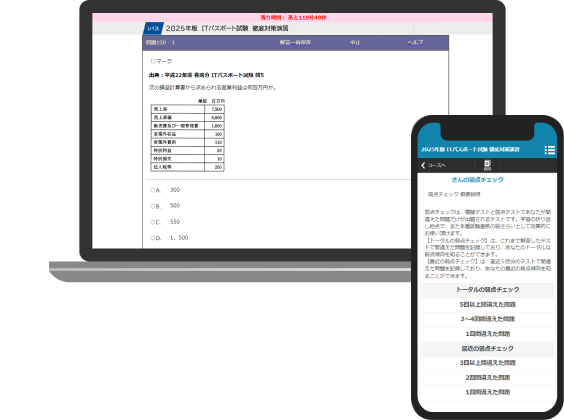
Task: Open 1回間違えた問題 under トータル section
Action: 487,334
